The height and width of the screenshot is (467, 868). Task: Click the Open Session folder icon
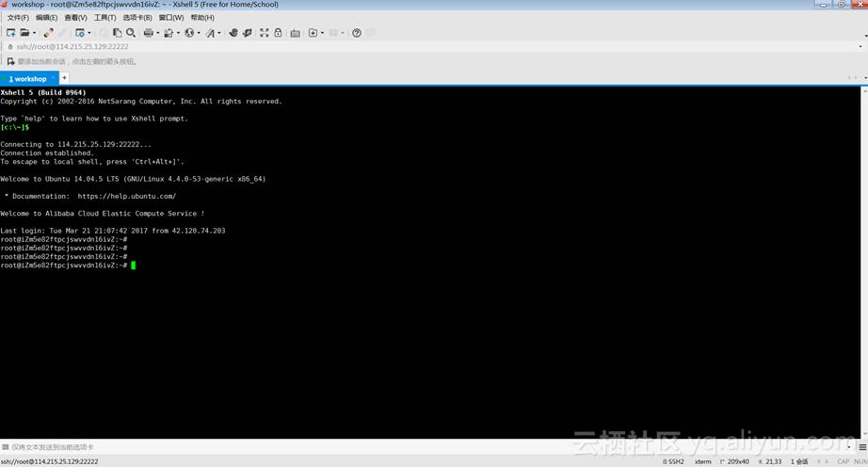click(x=24, y=33)
